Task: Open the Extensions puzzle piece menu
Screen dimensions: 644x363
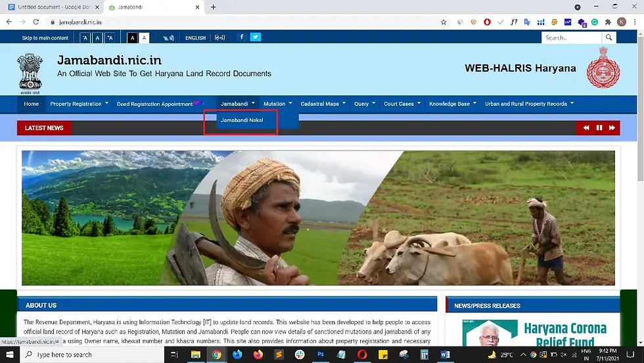Action: coord(608,22)
